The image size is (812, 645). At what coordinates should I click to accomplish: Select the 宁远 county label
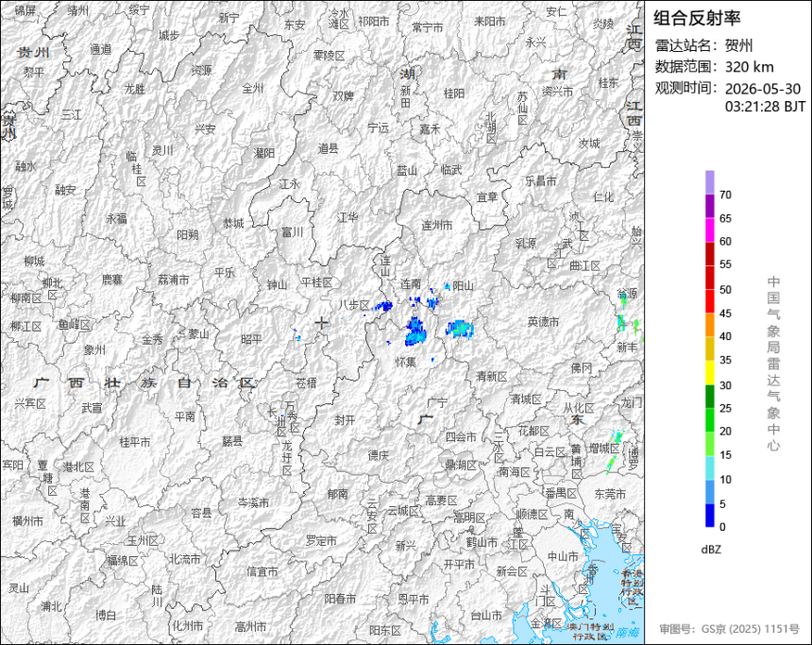point(378,127)
